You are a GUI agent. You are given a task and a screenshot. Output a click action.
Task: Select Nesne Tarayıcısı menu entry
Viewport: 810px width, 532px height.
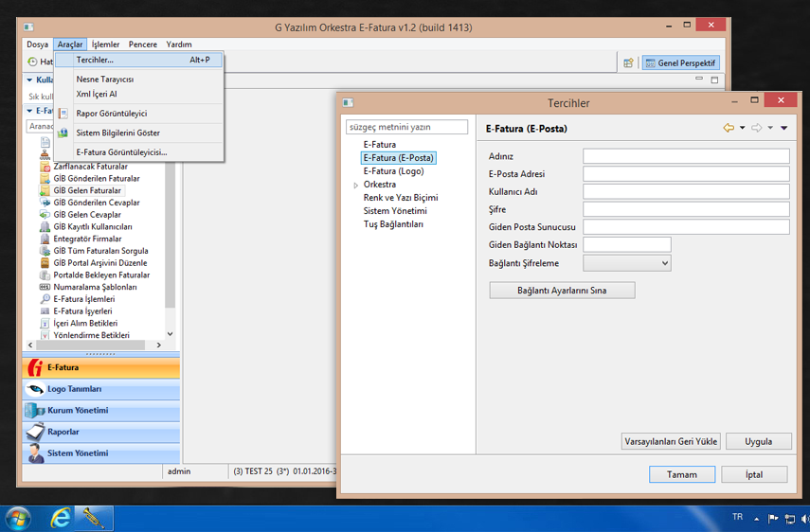(x=105, y=79)
